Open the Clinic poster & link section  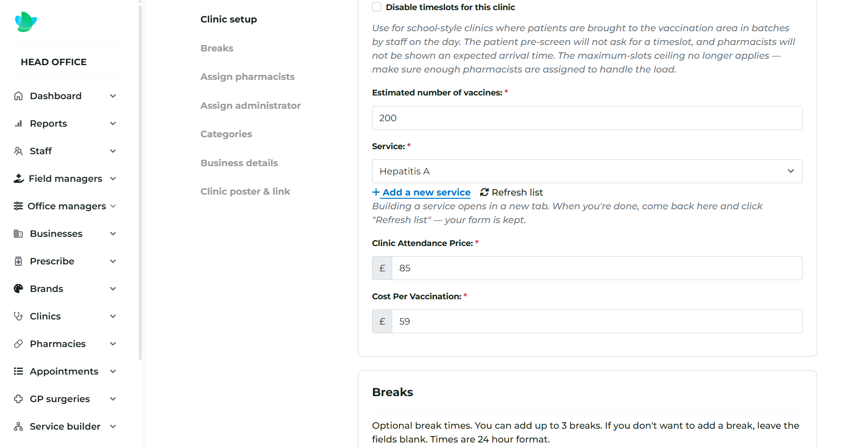pos(245,191)
